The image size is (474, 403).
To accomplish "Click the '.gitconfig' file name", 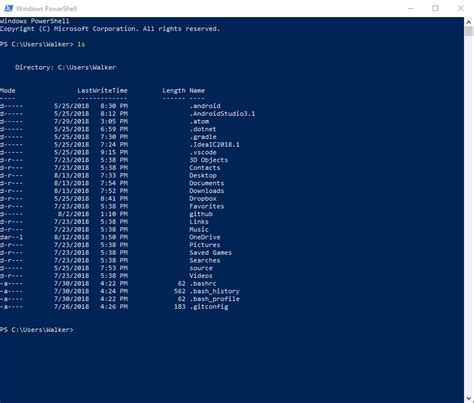I will click(209, 307).
